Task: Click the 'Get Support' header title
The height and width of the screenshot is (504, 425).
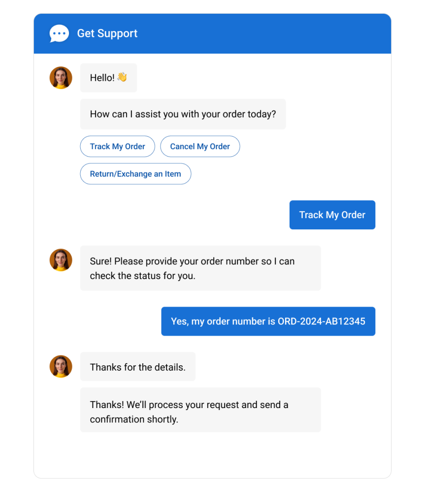Action: (107, 33)
